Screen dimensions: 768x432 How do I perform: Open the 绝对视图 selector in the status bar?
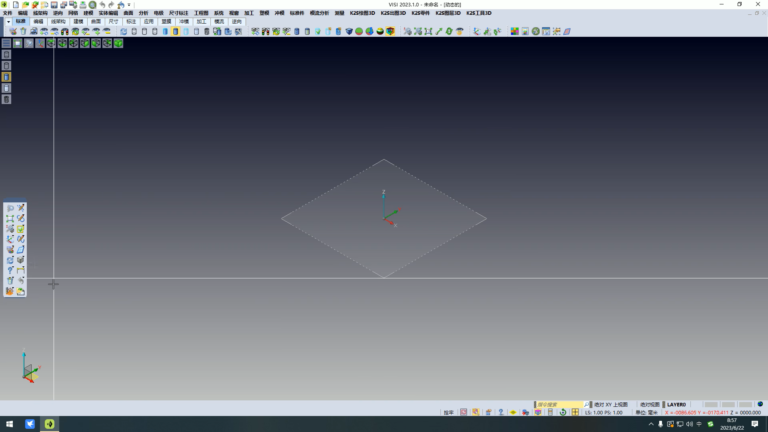click(x=650, y=405)
